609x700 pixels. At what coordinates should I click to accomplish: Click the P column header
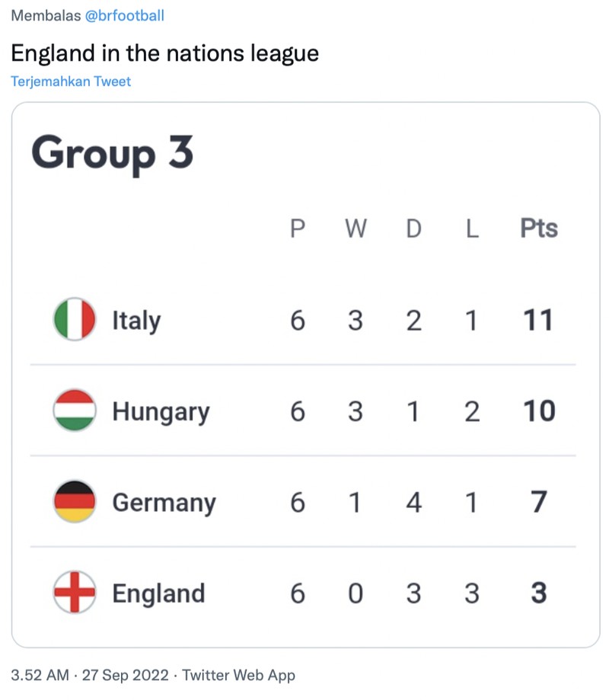[x=297, y=228]
